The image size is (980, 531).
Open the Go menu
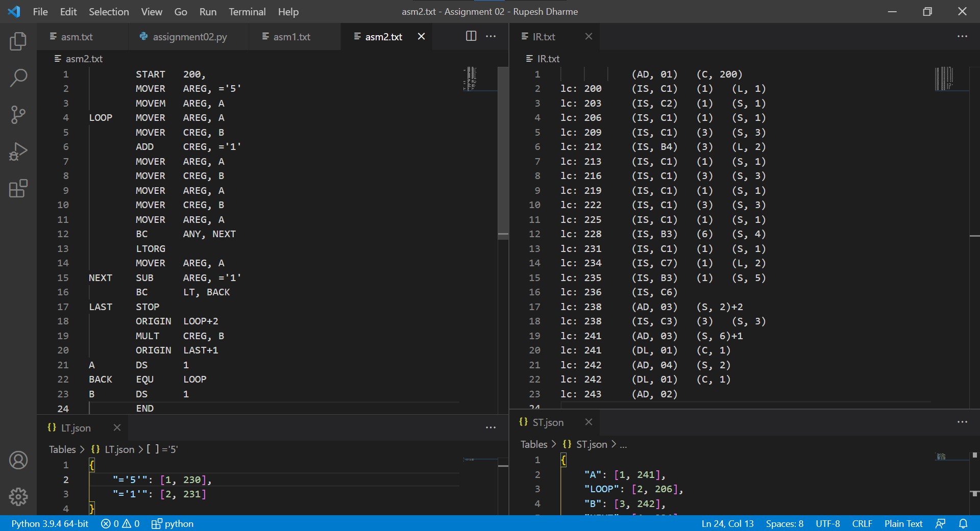(181, 12)
